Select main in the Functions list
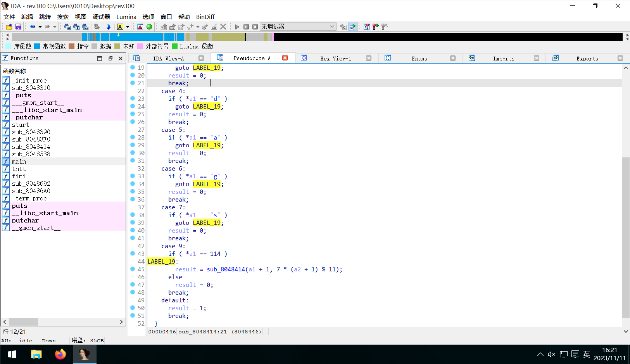The height and width of the screenshot is (364, 630). (19, 161)
